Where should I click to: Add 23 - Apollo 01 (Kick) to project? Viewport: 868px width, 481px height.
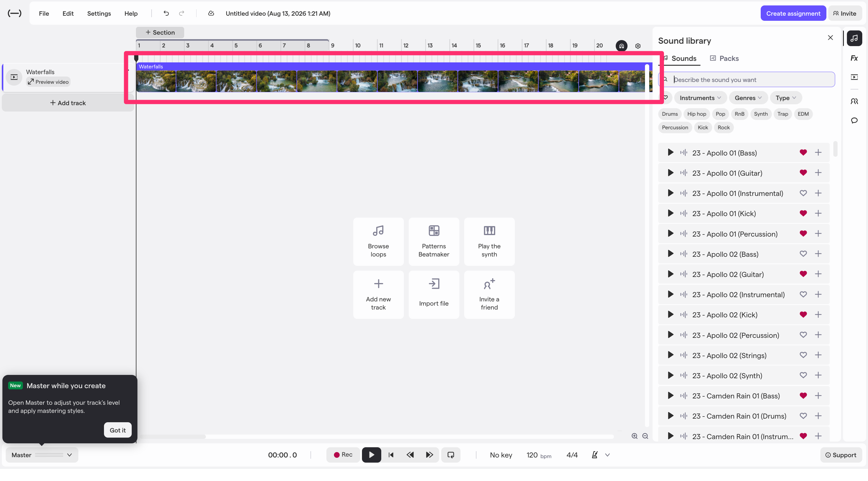[818, 213]
